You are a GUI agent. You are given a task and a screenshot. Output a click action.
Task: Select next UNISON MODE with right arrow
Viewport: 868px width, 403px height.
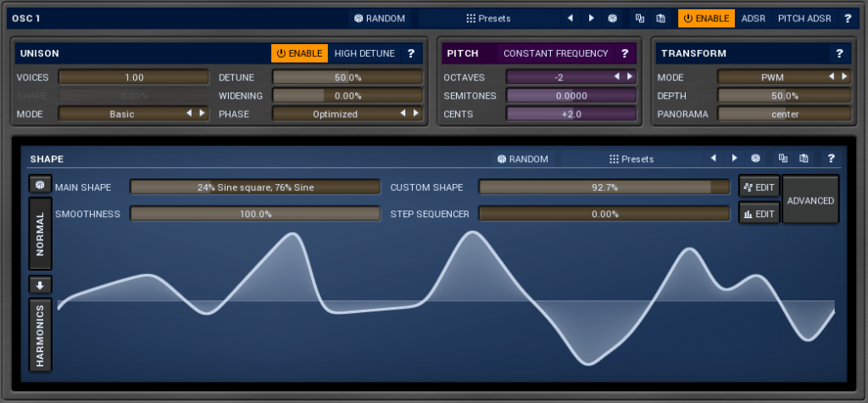(x=202, y=113)
